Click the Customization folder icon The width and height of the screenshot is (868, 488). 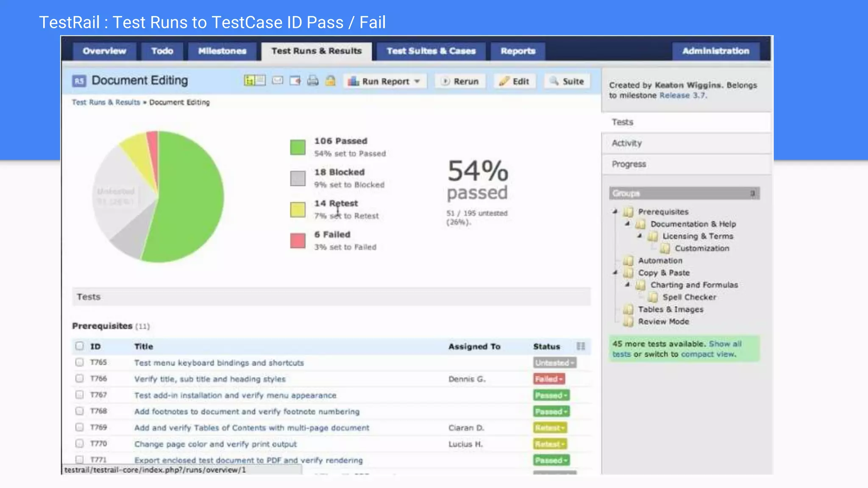[665, 248]
